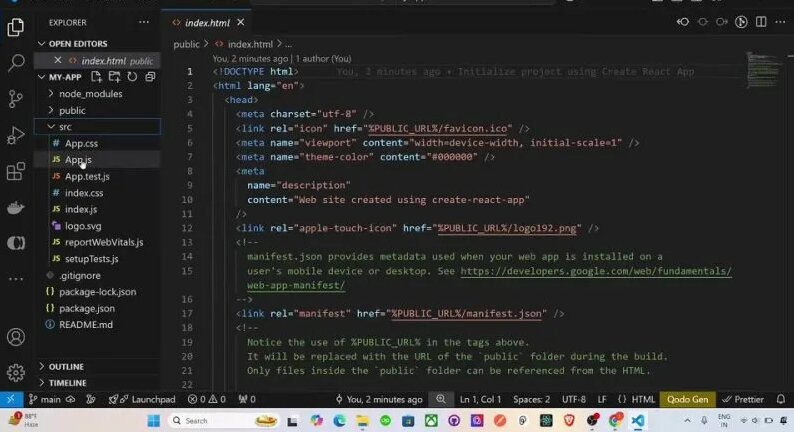Viewport: 794px width, 432px height.
Task: Open changes with previous revision
Action: (x=683, y=22)
